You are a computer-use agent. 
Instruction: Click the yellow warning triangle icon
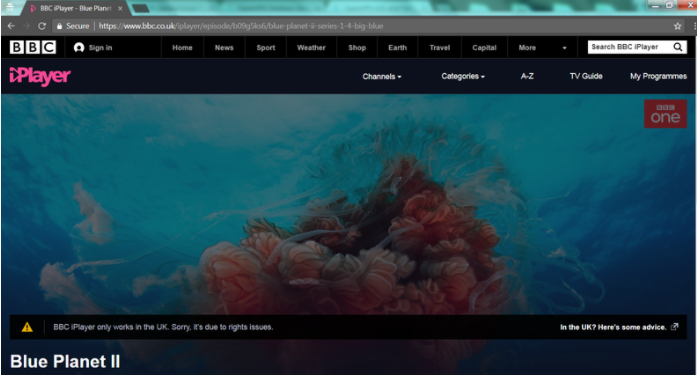click(27, 327)
